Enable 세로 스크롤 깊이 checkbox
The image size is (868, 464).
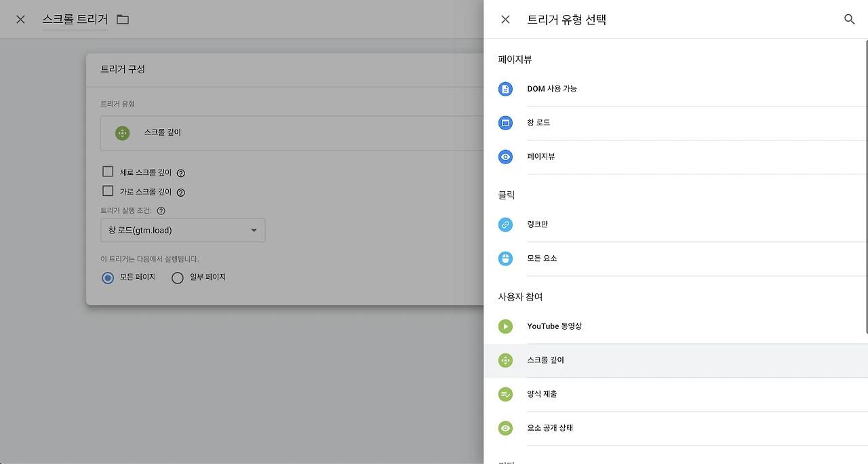(108, 172)
